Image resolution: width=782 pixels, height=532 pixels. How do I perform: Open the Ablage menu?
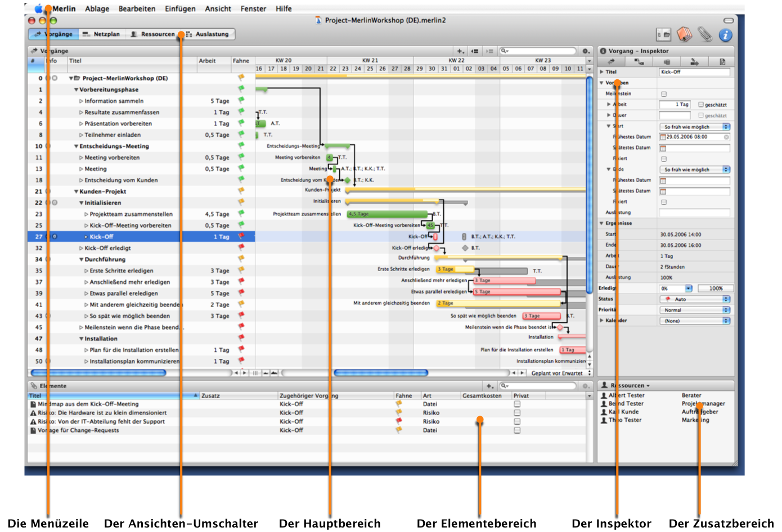tap(97, 8)
